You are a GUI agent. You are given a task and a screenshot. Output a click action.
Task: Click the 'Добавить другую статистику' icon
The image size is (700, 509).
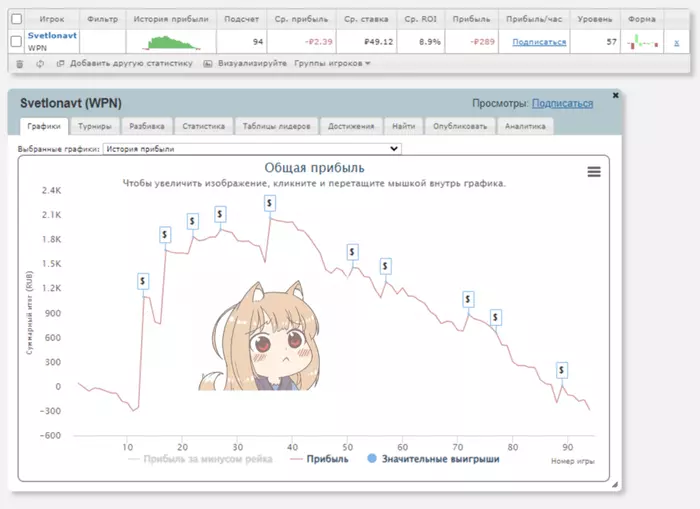pos(60,64)
